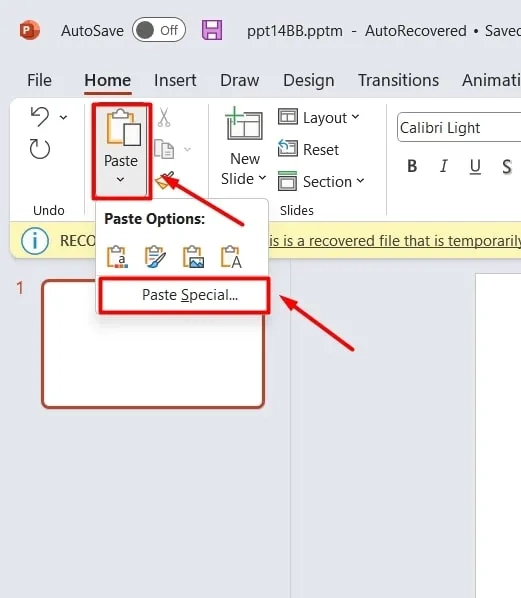Toggle Italic formatting
Viewport: 521px width, 598px height.
point(444,166)
